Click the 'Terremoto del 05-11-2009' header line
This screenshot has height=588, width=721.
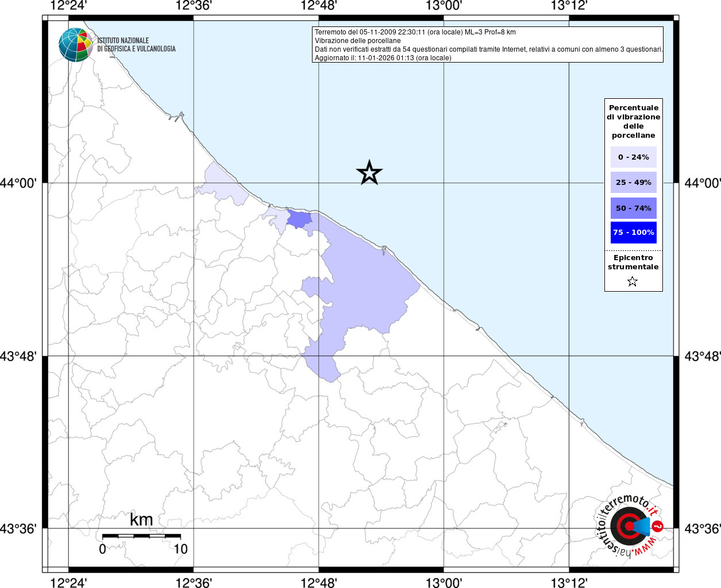pos(415,32)
